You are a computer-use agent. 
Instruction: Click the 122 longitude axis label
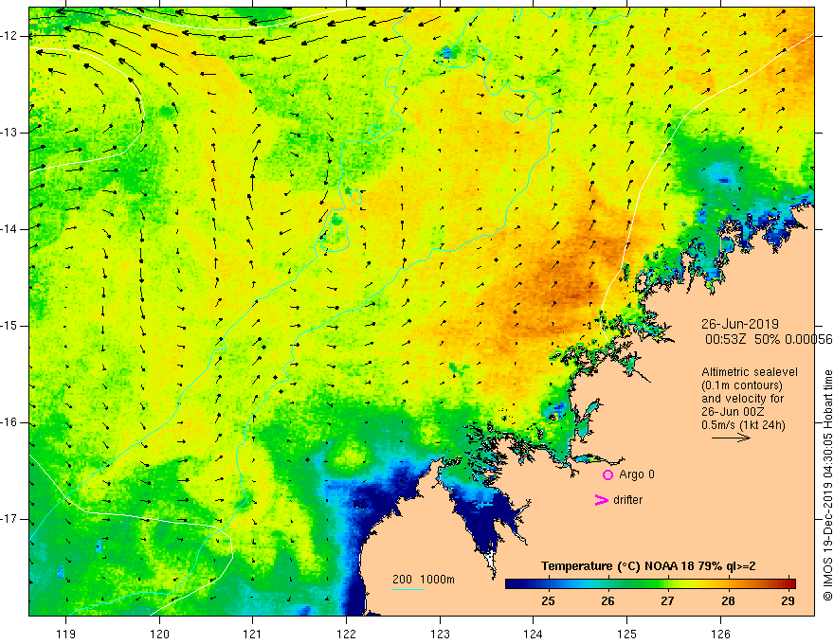point(346,634)
